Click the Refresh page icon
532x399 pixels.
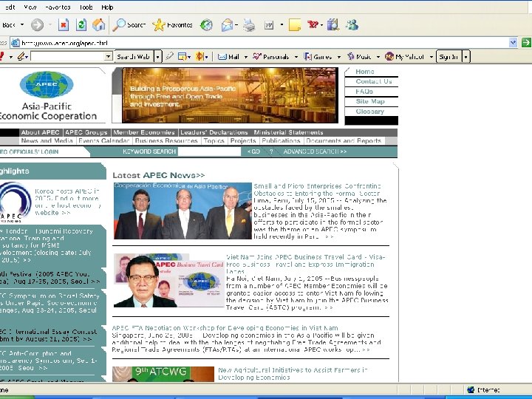(81, 25)
